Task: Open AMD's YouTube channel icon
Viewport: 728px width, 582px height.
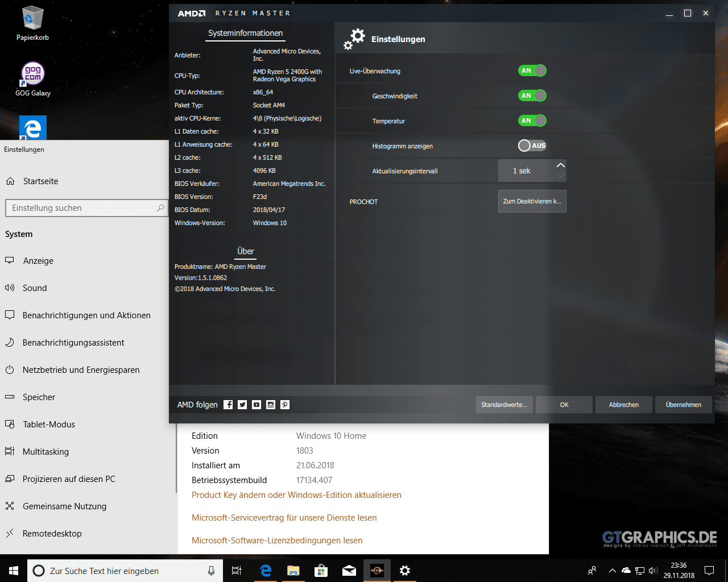Action: (x=257, y=405)
